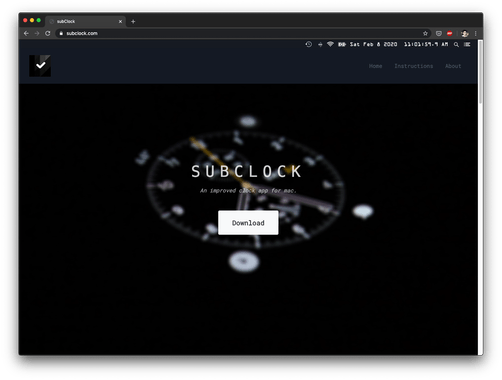The height and width of the screenshot is (380, 502).
Task: Reload the subclock.com page
Action: [x=48, y=33]
